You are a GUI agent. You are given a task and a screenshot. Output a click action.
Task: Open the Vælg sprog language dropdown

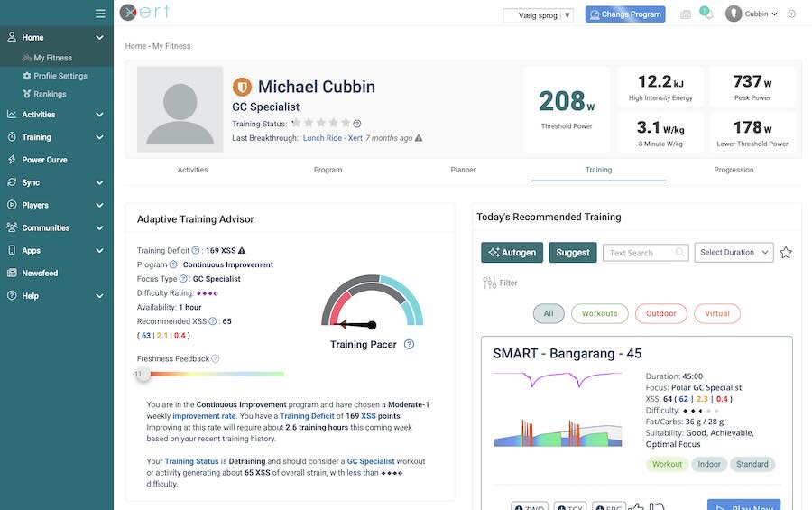(539, 15)
